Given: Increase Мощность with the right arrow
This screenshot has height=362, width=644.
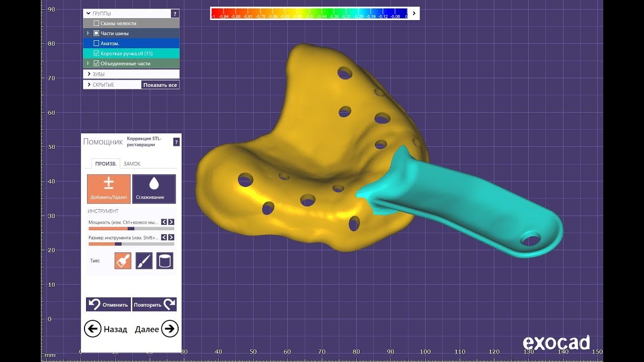Looking at the screenshot, I should point(171,222).
